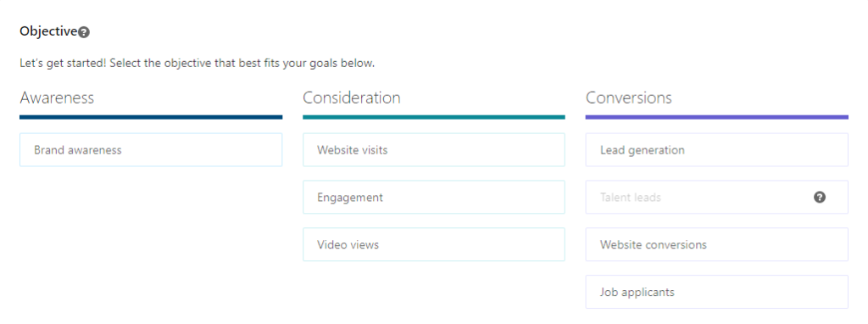
Task: Open the Talent leads help tooltip icon
Action: pyautogui.click(x=820, y=197)
